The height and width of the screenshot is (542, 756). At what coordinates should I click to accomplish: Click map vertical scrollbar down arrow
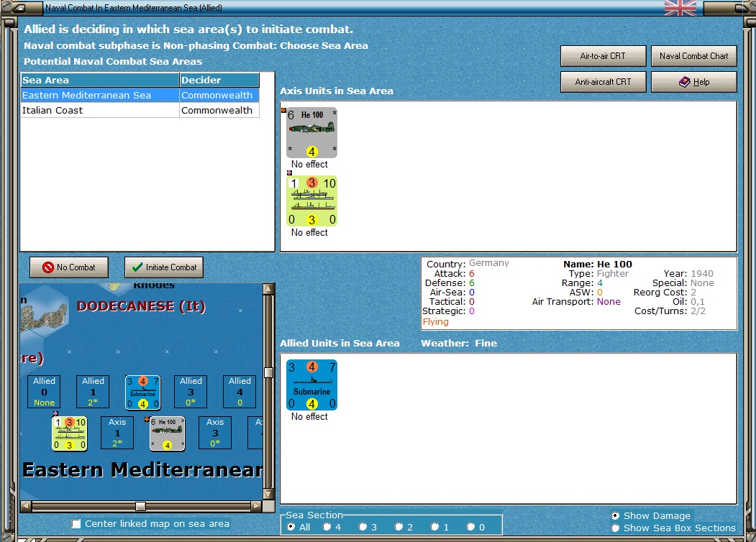268,494
